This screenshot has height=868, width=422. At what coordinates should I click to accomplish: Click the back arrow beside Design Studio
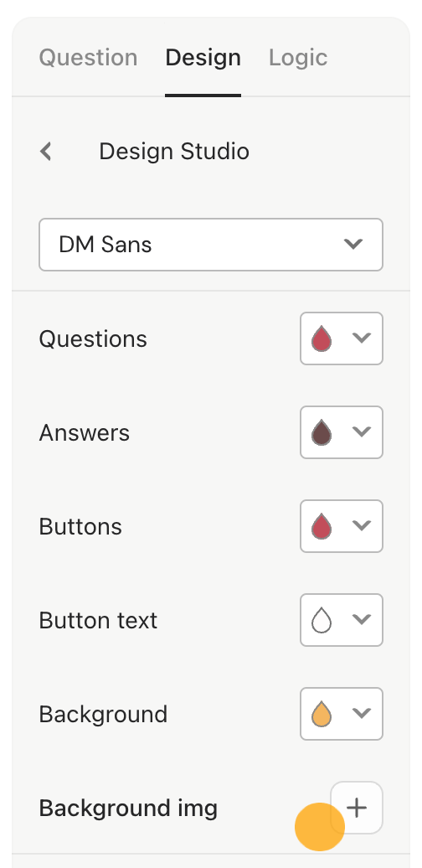(x=46, y=151)
